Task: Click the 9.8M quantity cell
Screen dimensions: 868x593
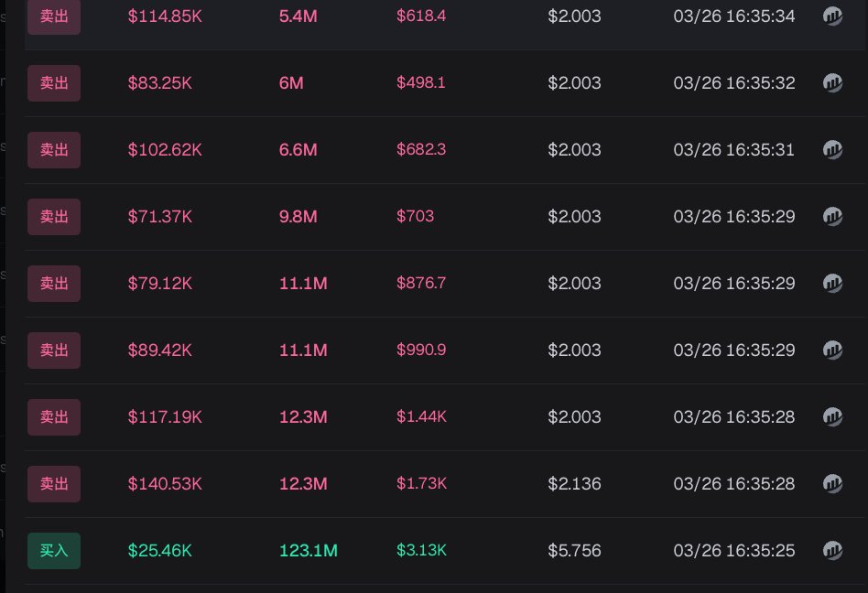Action: (x=298, y=216)
